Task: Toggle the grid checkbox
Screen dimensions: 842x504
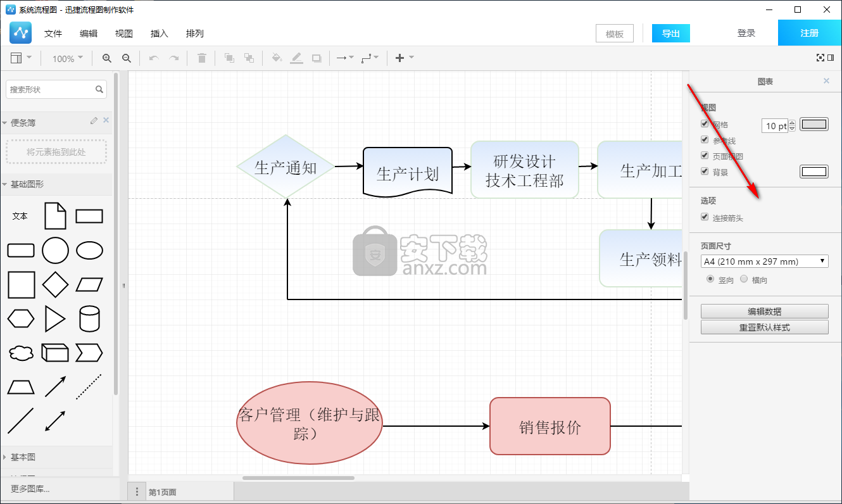Action: click(705, 124)
